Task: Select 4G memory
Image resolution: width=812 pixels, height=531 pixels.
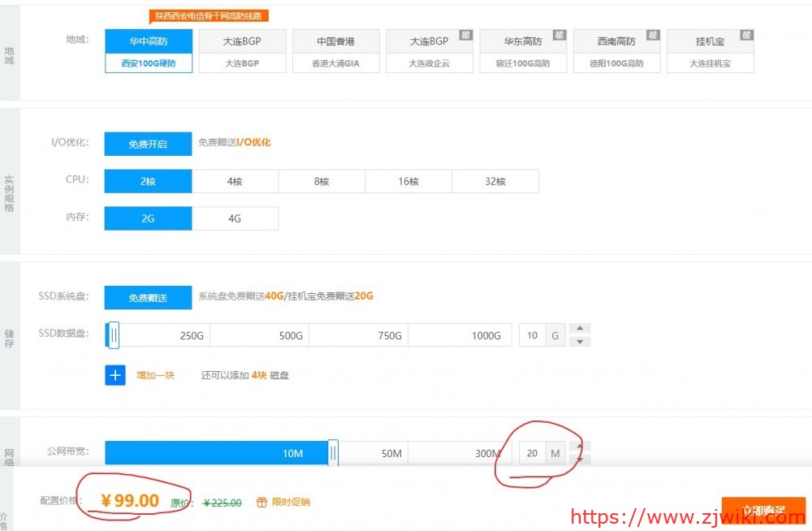Action: click(235, 218)
